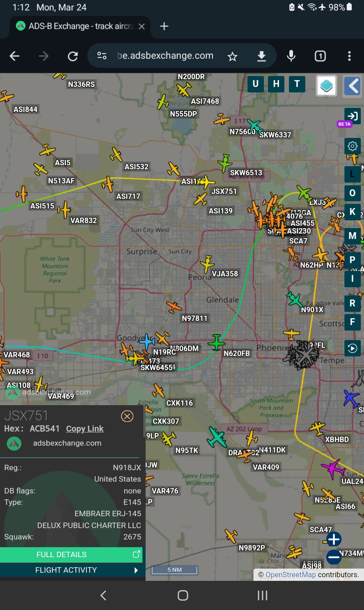Select the XBHBD aircraft icon

(317, 428)
